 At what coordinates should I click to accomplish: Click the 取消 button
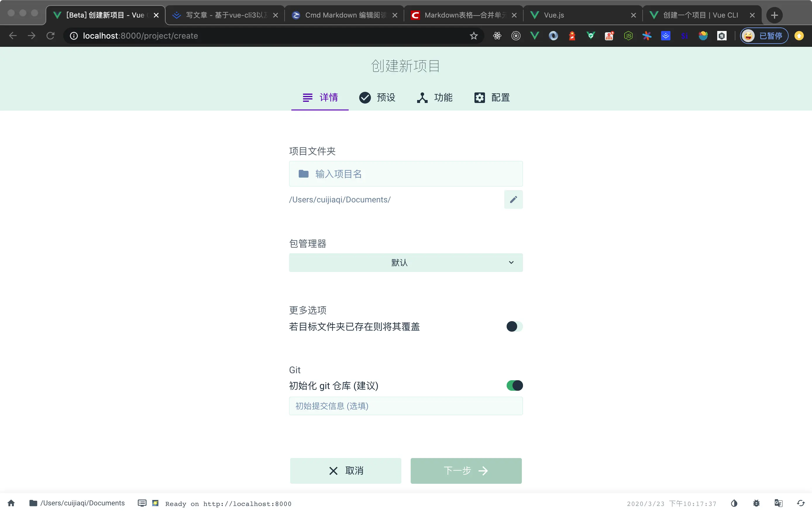pyautogui.click(x=345, y=471)
